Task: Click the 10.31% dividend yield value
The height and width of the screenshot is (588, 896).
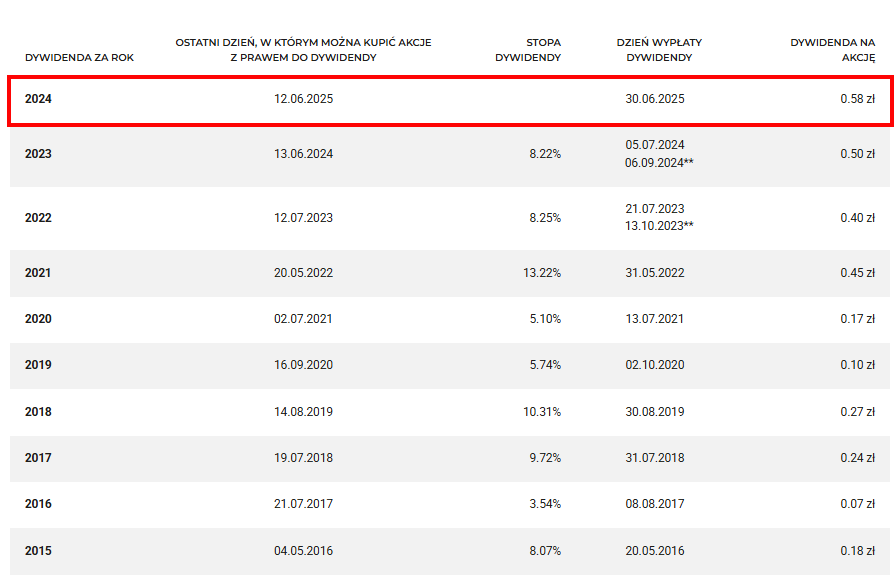Action: (543, 412)
